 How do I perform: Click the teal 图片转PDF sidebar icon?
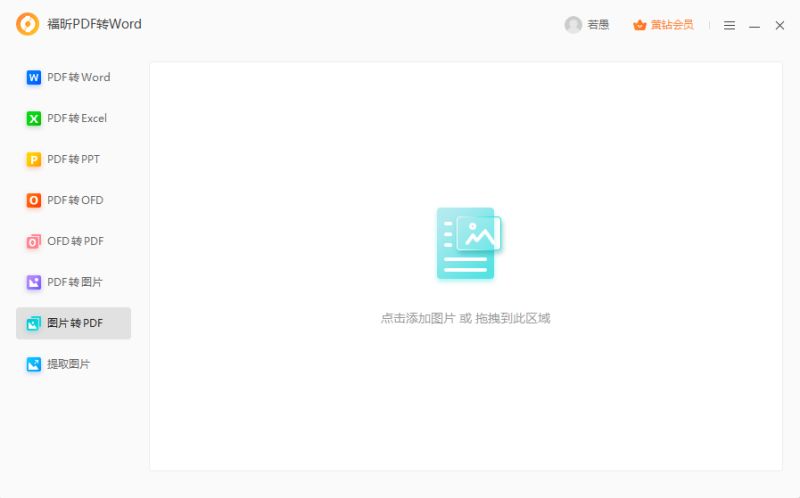click(34, 323)
